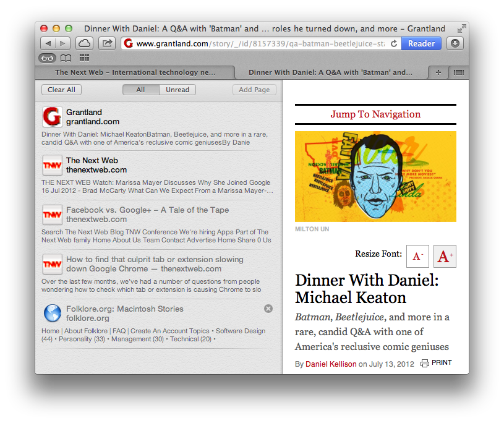Click The Next Web TNW icon in the list

click(x=52, y=165)
